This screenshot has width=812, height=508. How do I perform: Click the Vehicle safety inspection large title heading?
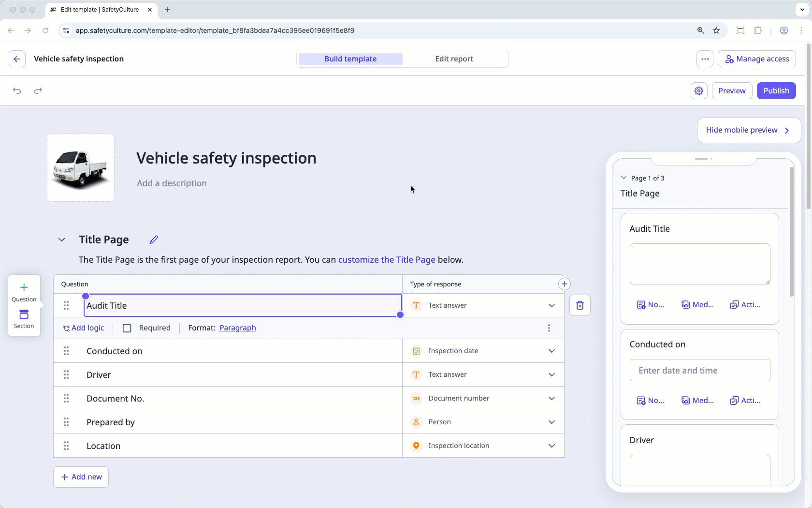coord(226,158)
